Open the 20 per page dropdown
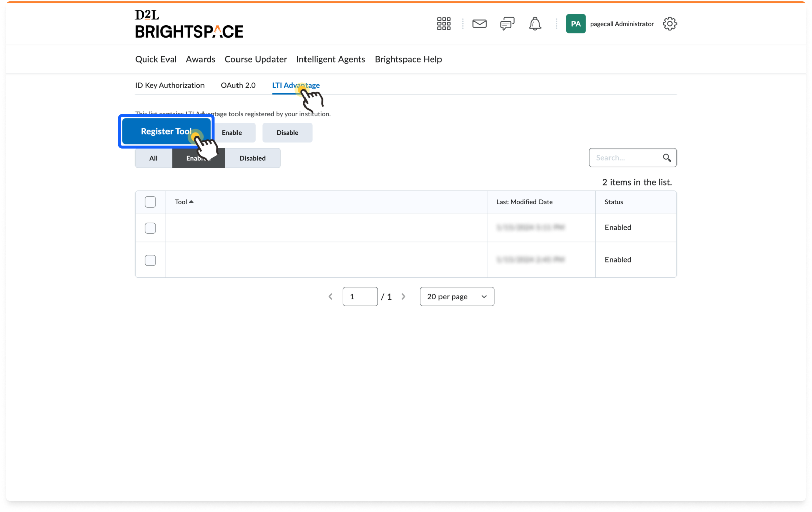812x512 pixels. [x=457, y=297]
